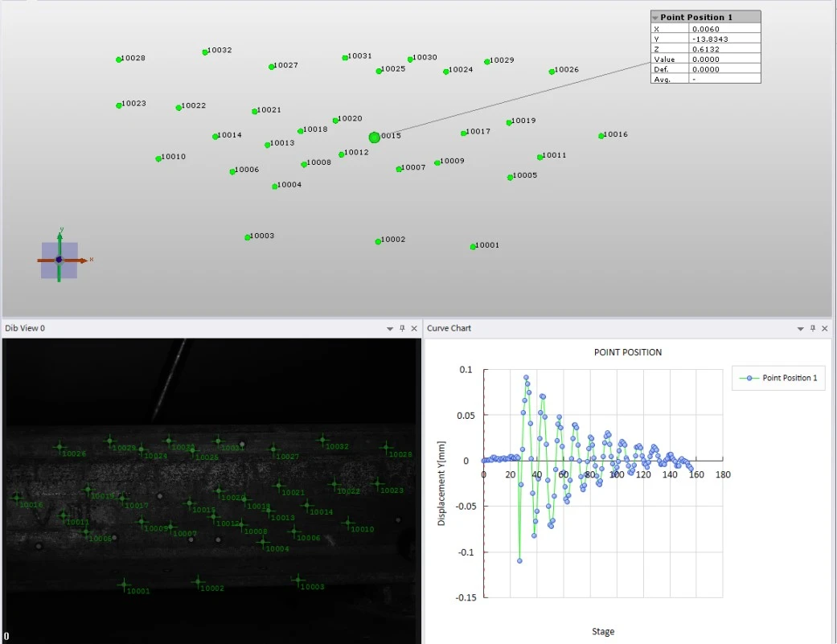837x644 pixels.
Task: Select point 10021 in the 3D view
Action: tap(254, 112)
